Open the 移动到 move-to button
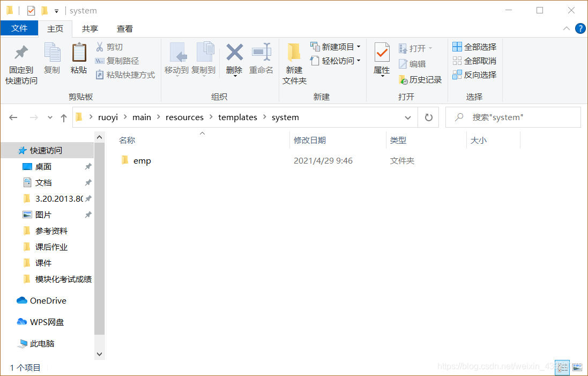 176,60
